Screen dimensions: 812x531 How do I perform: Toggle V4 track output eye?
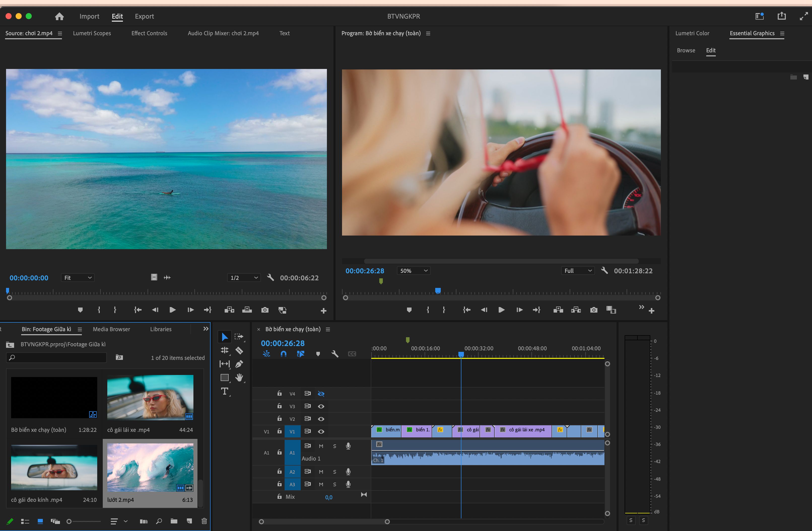point(321,394)
